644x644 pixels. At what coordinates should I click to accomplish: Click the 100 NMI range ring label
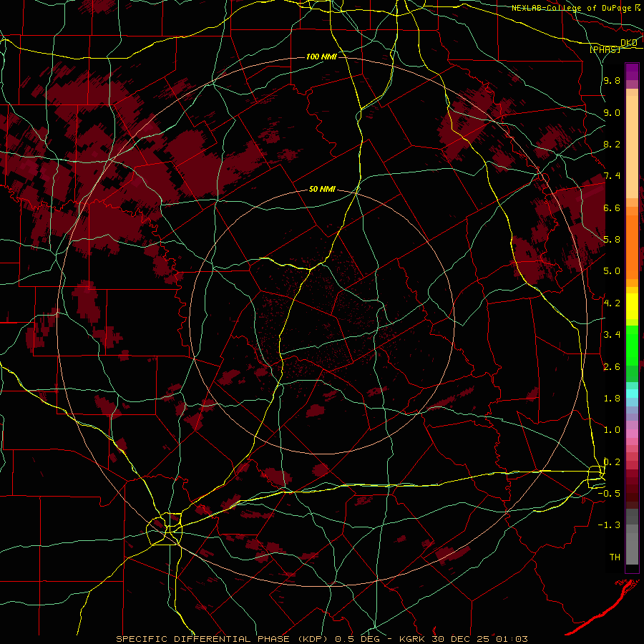(321, 57)
